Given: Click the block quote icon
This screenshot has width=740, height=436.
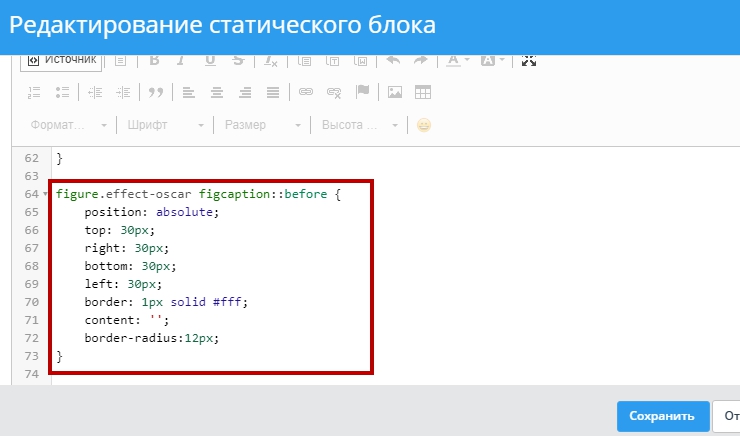Looking at the screenshot, I should point(155,92).
